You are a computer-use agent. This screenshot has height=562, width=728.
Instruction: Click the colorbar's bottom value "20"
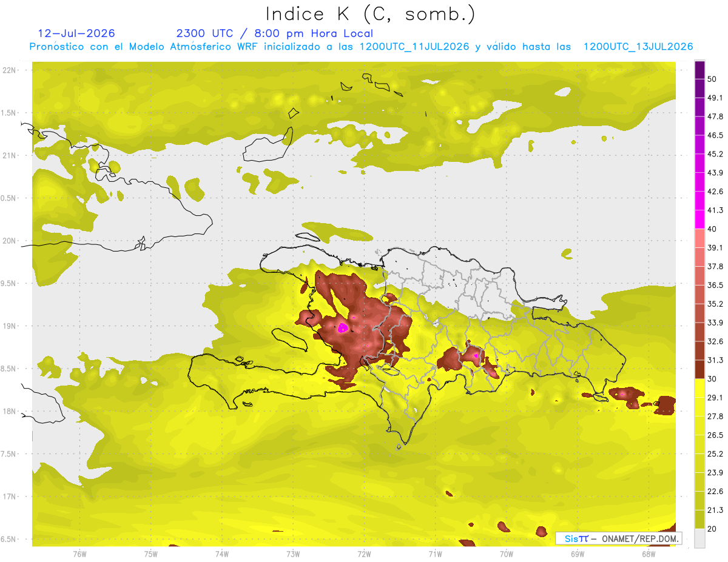point(712,529)
